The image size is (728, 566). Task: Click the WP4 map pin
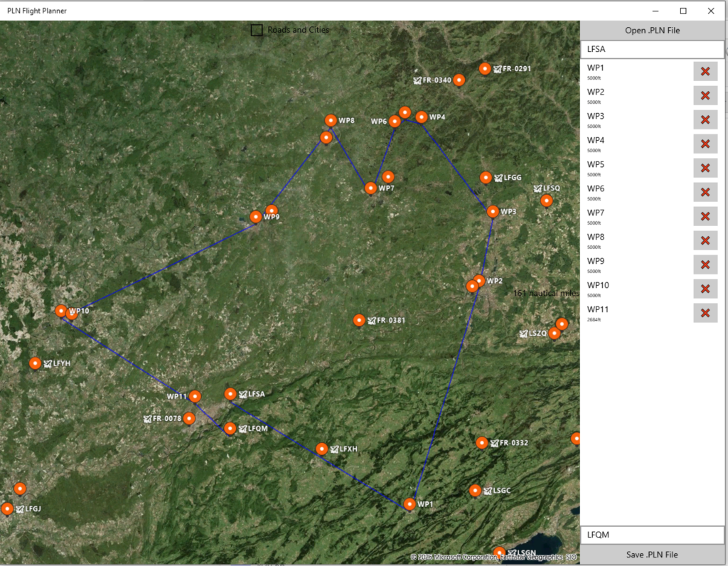pyautogui.click(x=422, y=117)
